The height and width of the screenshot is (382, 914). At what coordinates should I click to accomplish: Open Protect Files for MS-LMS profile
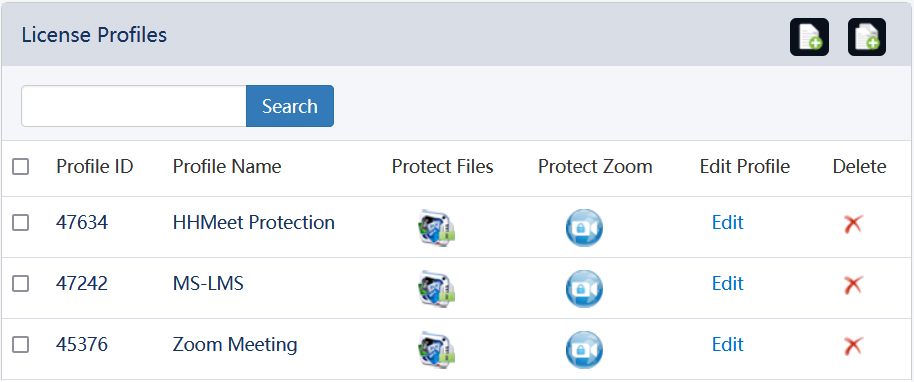coord(437,288)
